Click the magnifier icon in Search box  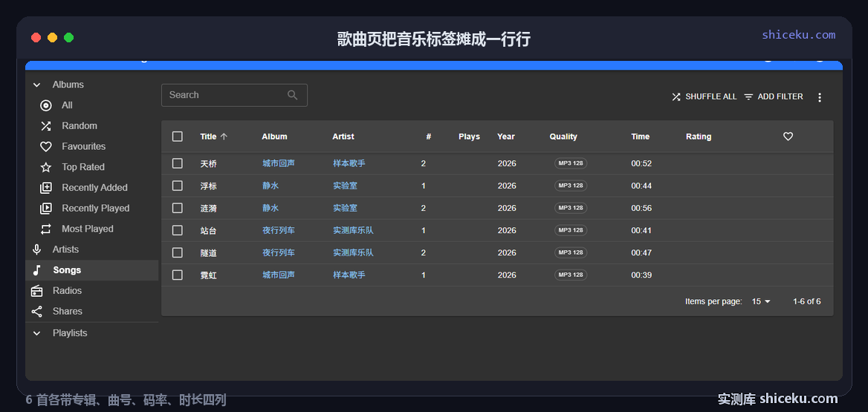pos(293,95)
